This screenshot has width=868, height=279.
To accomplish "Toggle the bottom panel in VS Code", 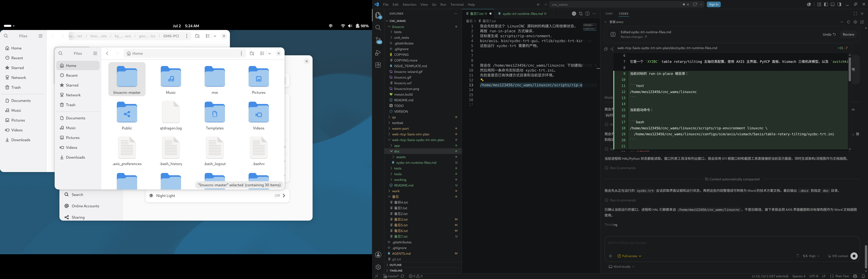I will 833,4.
